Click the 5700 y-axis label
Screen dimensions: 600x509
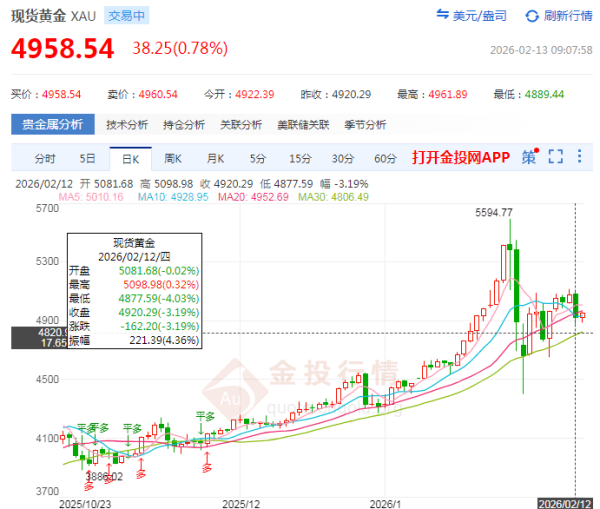click(x=47, y=209)
